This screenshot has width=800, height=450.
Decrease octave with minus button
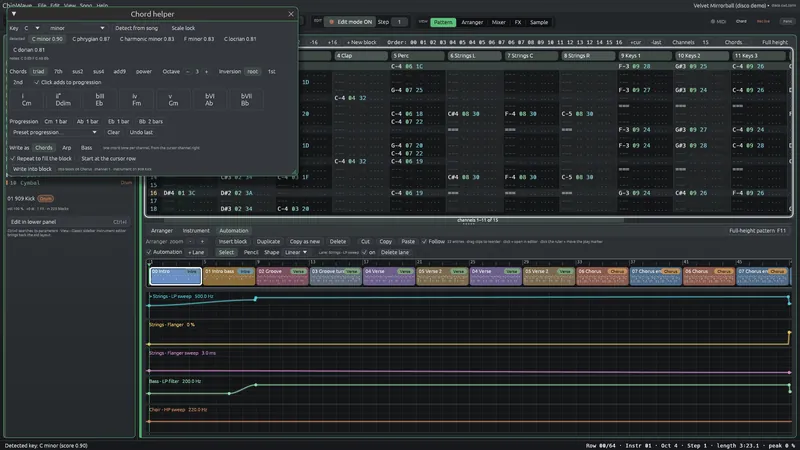tap(187, 71)
